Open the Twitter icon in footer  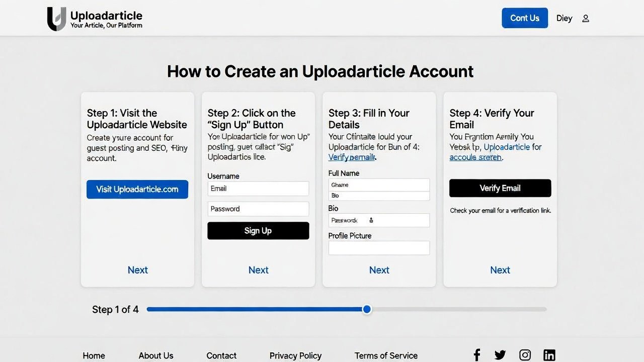(x=500, y=354)
